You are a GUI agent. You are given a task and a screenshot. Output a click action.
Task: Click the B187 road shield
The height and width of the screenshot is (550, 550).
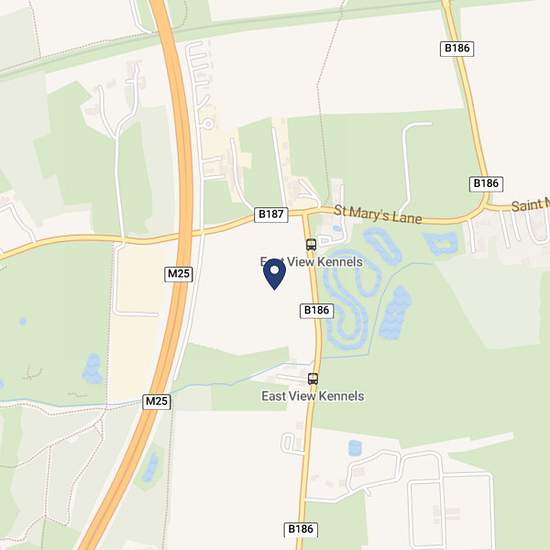tap(271, 214)
